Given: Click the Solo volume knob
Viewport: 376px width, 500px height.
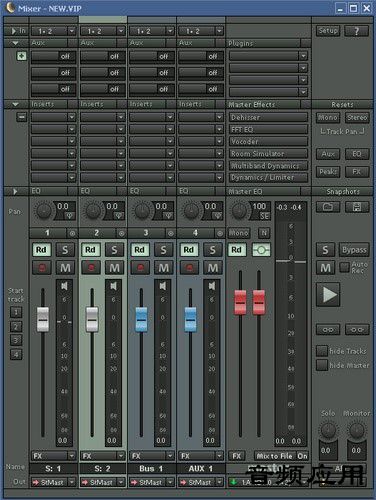Looking at the screenshot, I should tap(328, 430).
